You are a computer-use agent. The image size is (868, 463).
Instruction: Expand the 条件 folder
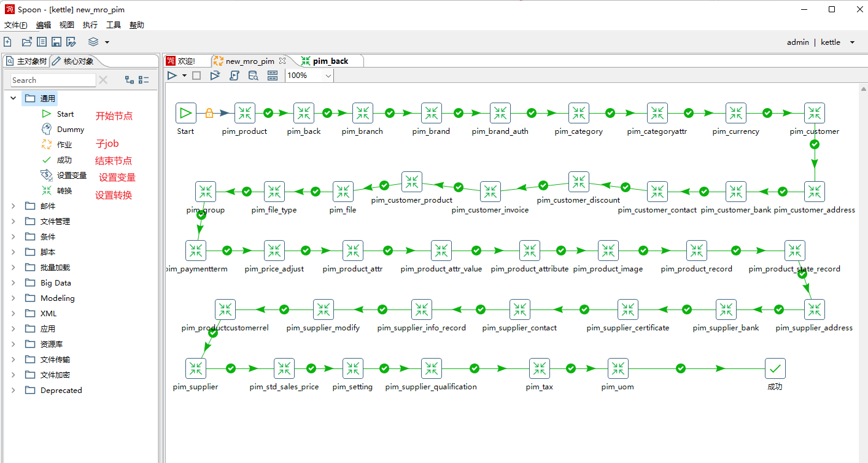pyautogui.click(x=14, y=236)
